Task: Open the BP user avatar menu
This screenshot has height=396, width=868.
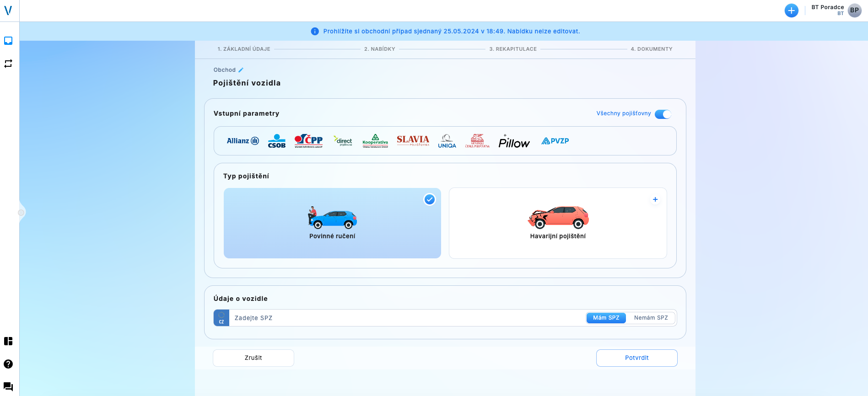Action: [x=854, y=11]
